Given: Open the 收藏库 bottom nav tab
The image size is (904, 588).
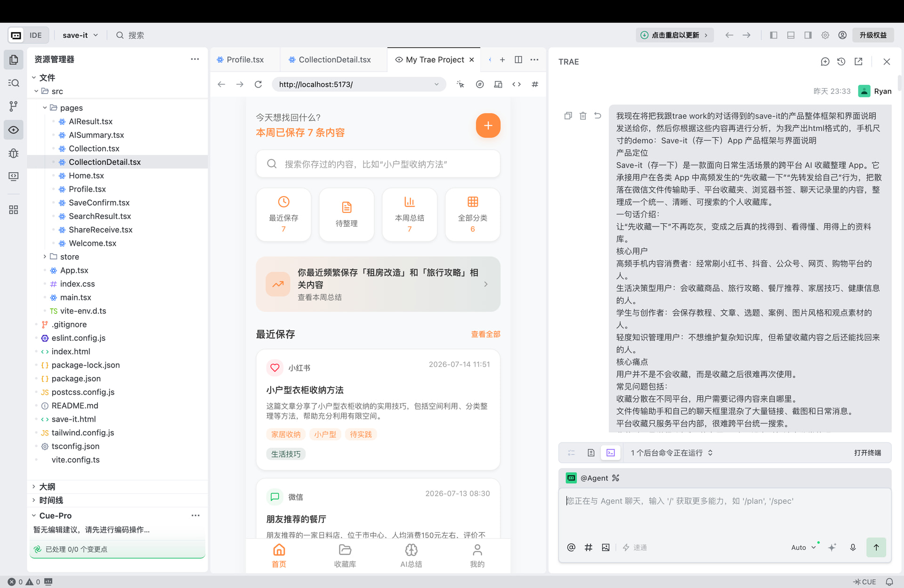Looking at the screenshot, I should click(345, 556).
